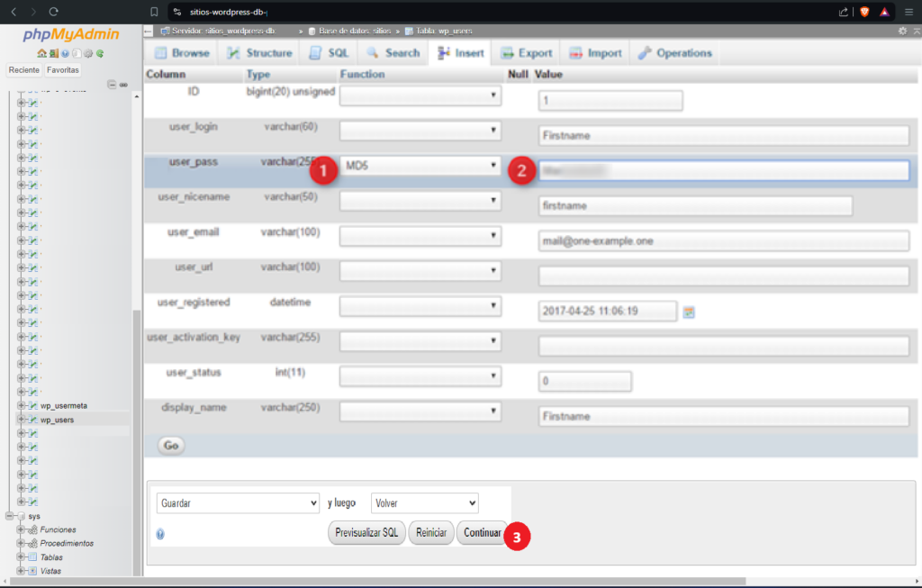Click the Continuar button
Viewport: 922px width, 588px height.
coord(482,533)
